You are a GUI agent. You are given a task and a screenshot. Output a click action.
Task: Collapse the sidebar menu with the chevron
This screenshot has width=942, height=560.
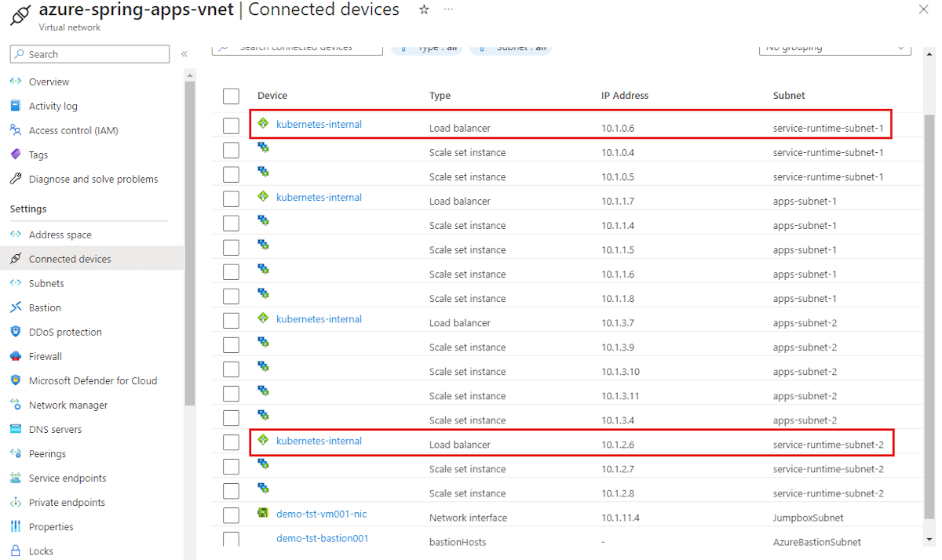[184, 54]
